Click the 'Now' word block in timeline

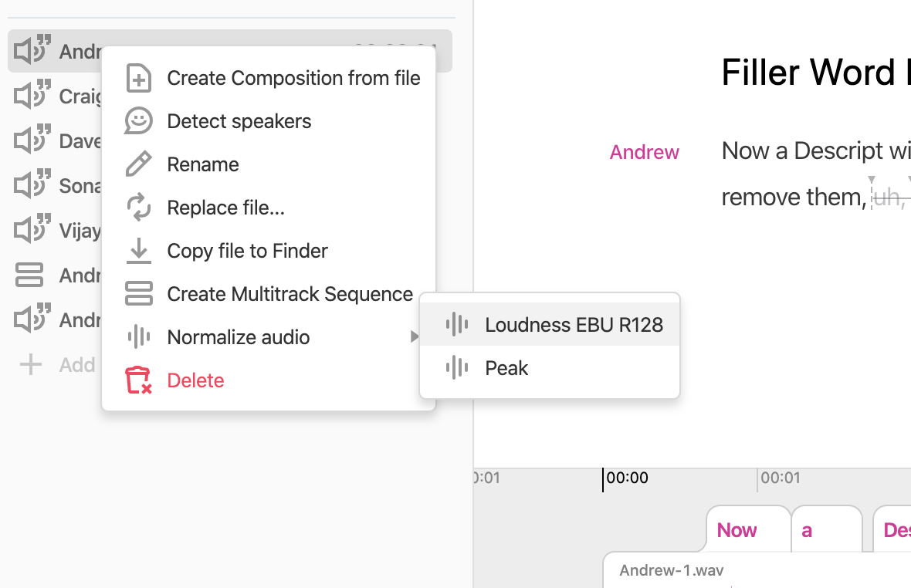click(748, 529)
